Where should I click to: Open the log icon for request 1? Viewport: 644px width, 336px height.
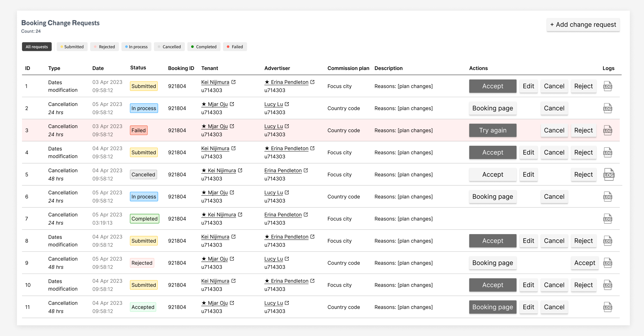click(x=608, y=86)
